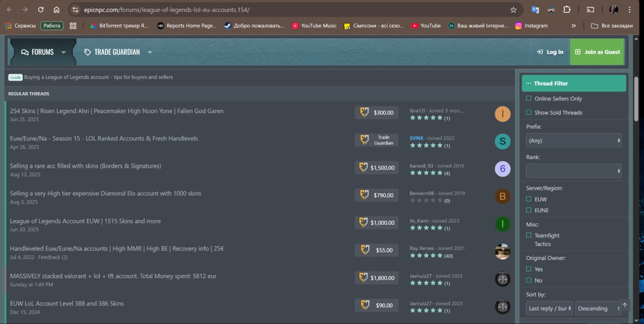This screenshot has width=644, height=324.
Task: Open the Reports Home Page bookmark
Action: coord(187,26)
